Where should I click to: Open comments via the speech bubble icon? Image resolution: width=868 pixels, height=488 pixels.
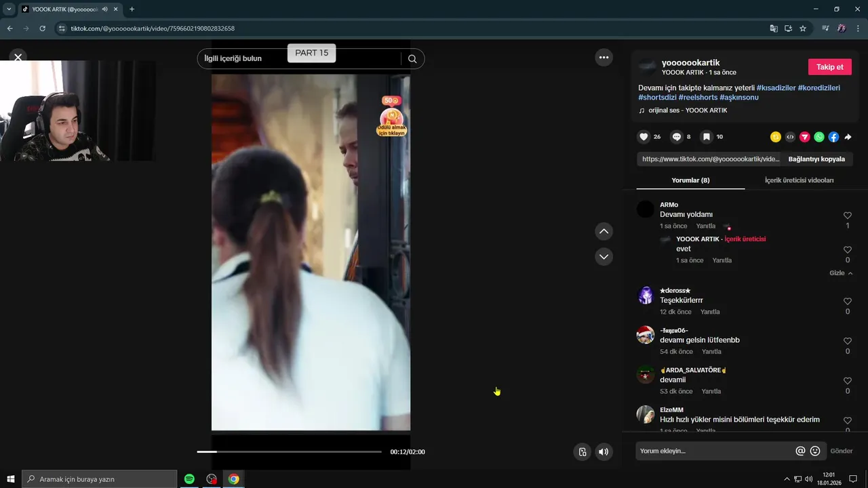676,137
